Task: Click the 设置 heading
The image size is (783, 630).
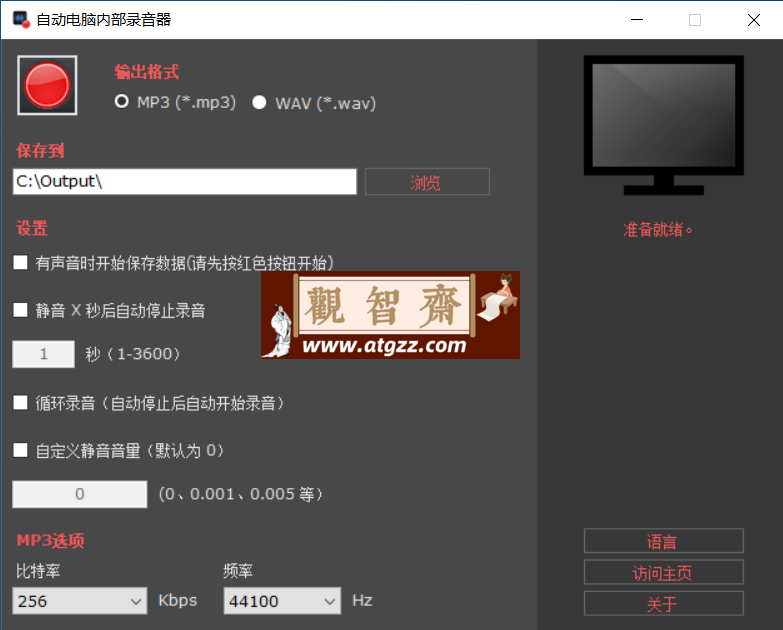Action: click(x=31, y=228)
